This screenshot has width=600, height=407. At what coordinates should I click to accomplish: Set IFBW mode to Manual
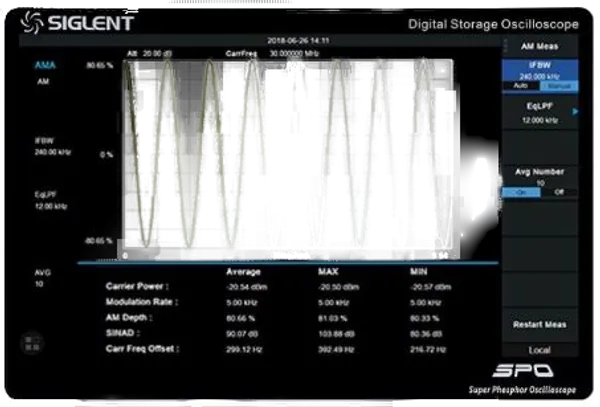tap(559, 86)
